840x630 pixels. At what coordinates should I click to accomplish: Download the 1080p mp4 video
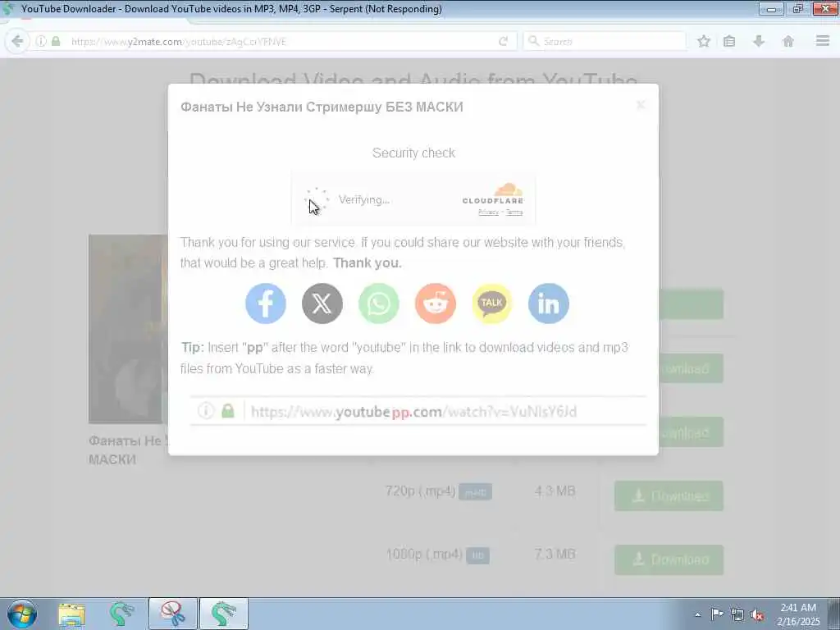669,559
